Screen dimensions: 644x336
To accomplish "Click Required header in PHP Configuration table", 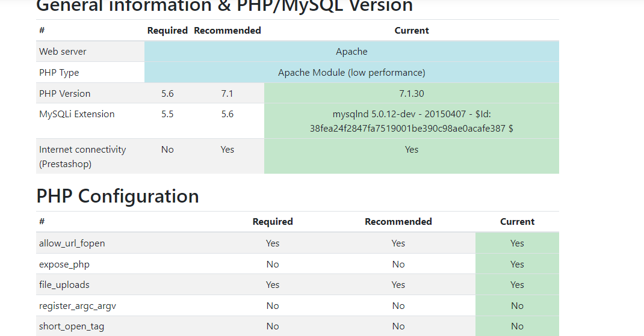I will pyautogui.click(x=273, y=222).
